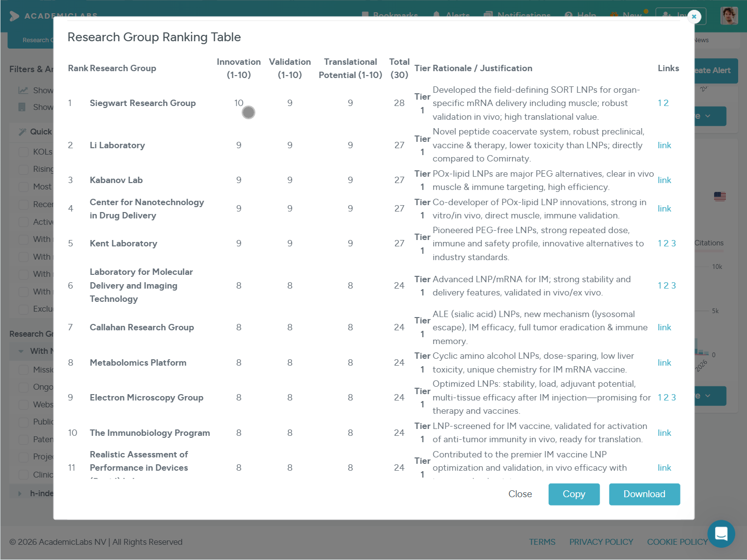The width and height of the screenshot is (747, 560).
Task: Toggle the Recent quick filter checkbox
Action: (x=23, y=205)
